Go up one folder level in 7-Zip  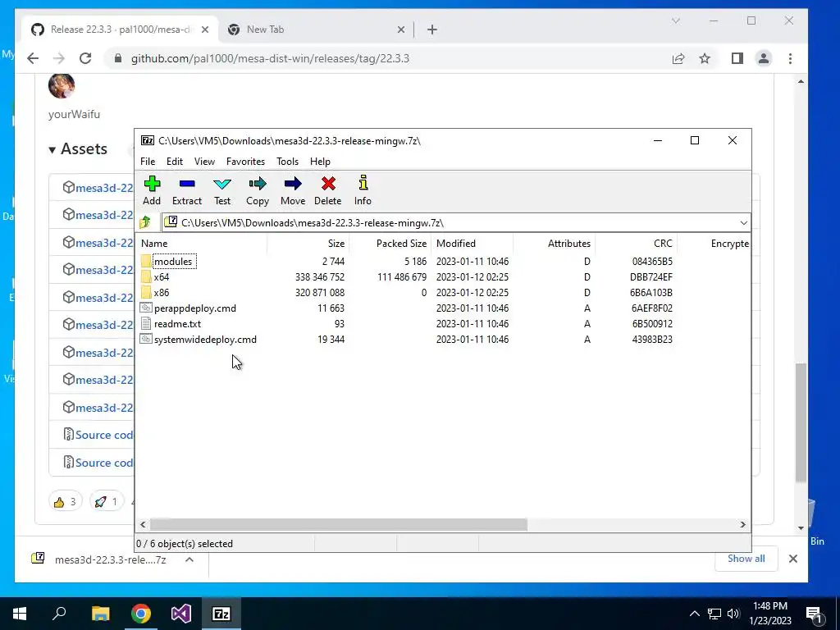pyautogui.click(x=145, y=222)
